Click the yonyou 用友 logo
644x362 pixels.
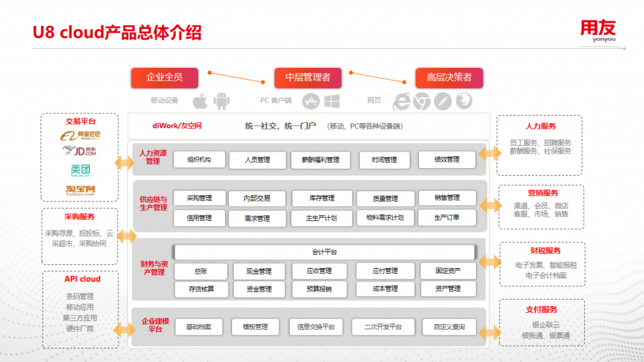pyautogui.click(x=597, y=30)
